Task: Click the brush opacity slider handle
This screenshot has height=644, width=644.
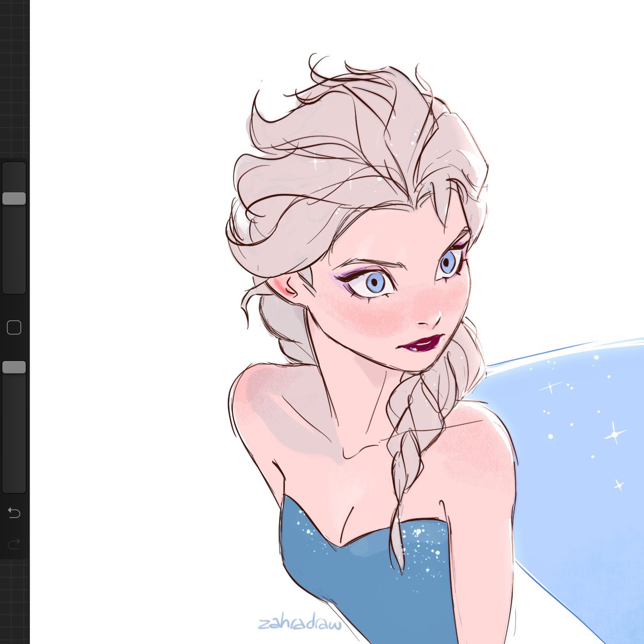Action: coord(14,367)
